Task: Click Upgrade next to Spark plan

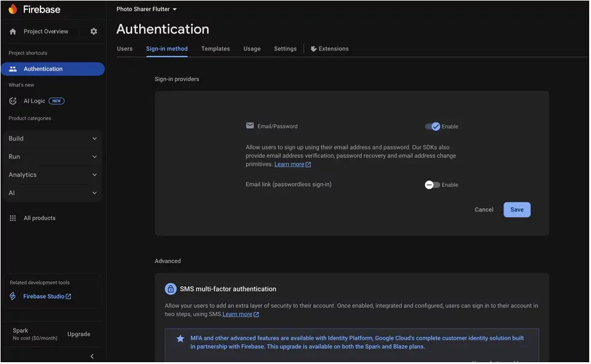Action: (x=79, y=334)
